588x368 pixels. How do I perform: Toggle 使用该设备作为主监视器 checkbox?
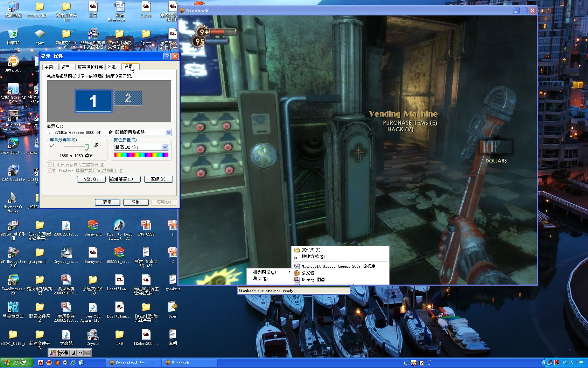pos(49,165)
